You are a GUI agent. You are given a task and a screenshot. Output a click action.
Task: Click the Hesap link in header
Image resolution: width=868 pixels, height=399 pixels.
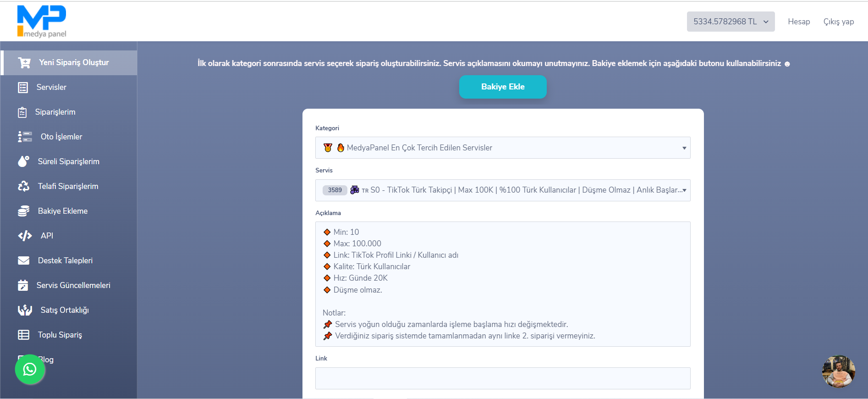pos(798,22)
